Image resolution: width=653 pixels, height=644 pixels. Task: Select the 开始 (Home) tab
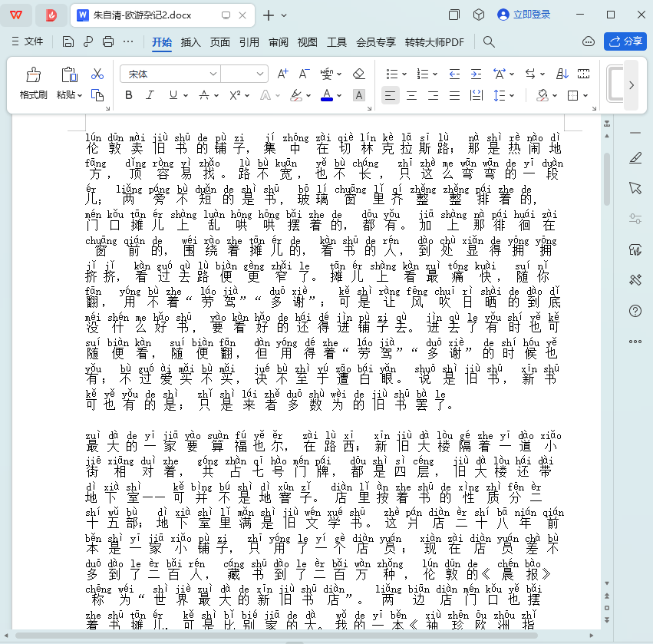click(162, 42)
